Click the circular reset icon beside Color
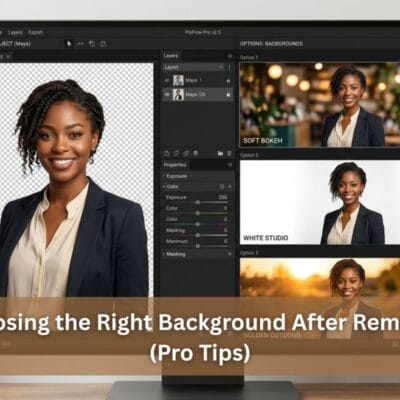This screenshot has height=400, width=400. tap(222, 187)
